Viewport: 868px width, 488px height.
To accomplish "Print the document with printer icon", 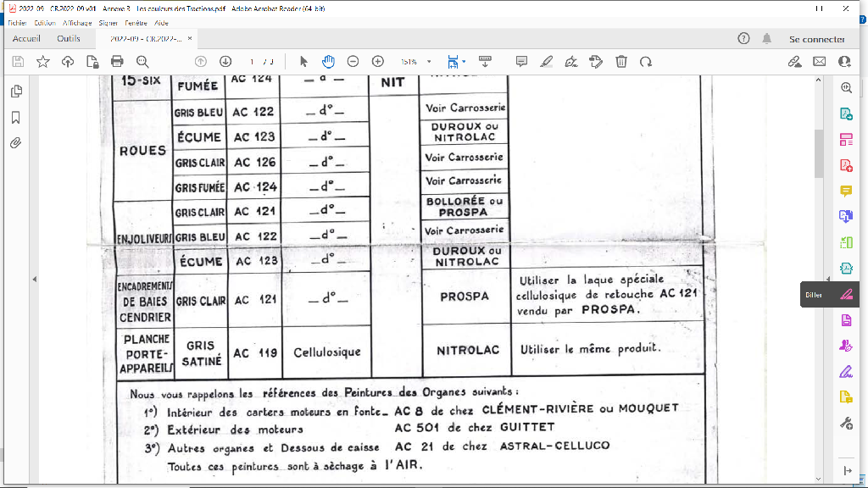I will point(117,61).
